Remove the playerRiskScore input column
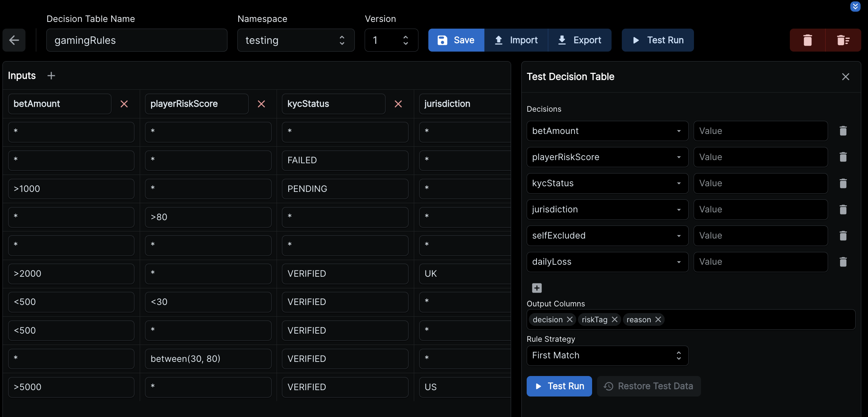 click(261, 104)
